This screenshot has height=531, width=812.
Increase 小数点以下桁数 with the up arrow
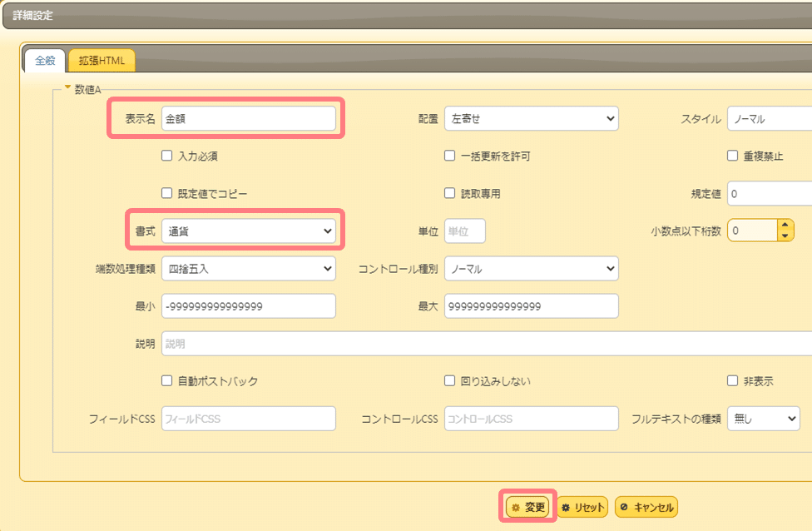pos(785,225)
